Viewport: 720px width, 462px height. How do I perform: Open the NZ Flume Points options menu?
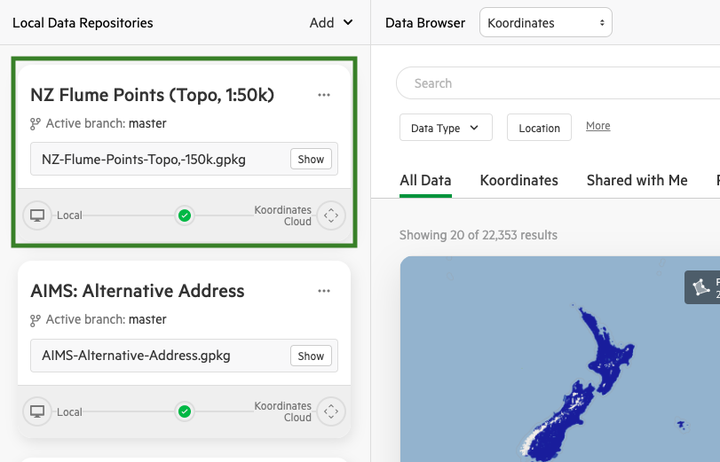coord(324,95)
